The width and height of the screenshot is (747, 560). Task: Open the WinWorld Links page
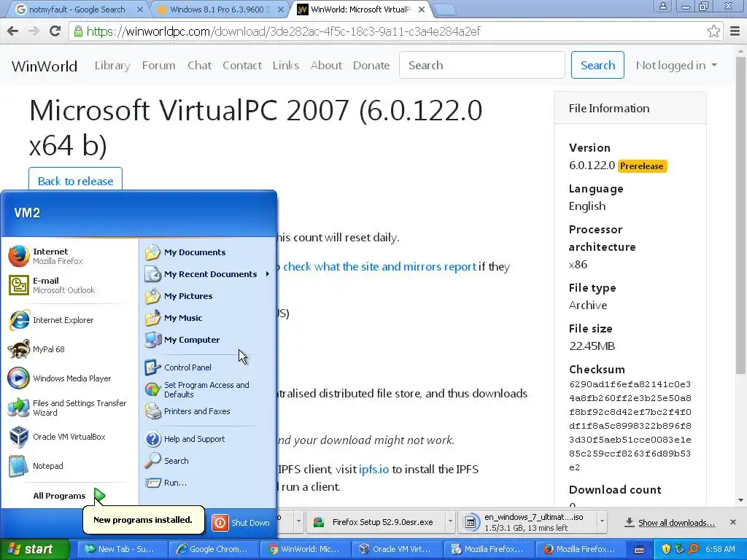pyautogui.click(x=286, y=65)
